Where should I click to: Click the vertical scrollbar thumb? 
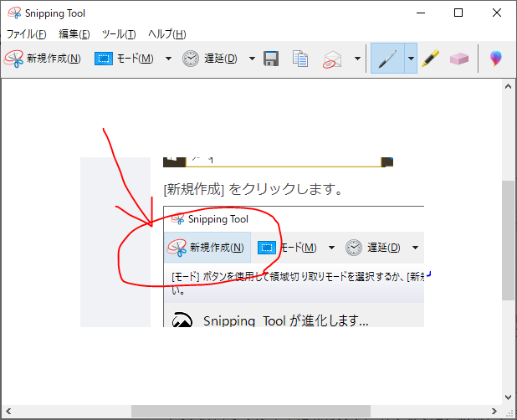(508, 240)
